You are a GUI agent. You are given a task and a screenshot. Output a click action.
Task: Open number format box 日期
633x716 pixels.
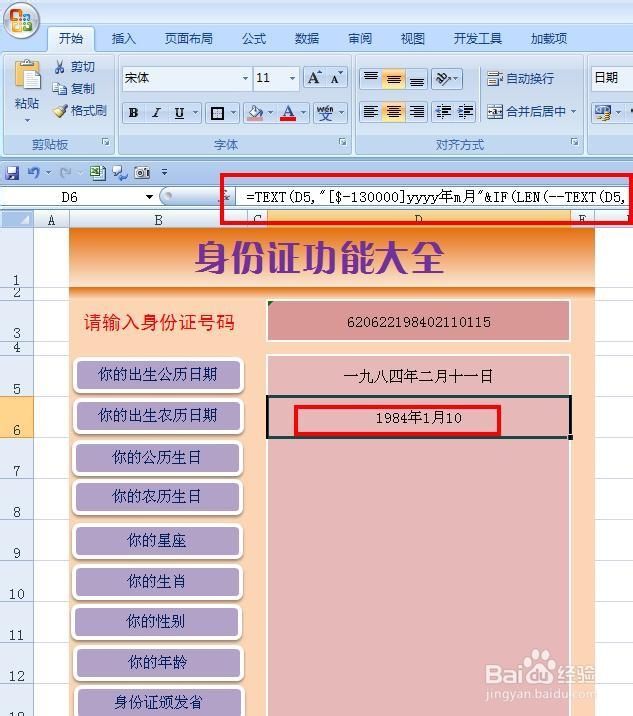(612, 78)
